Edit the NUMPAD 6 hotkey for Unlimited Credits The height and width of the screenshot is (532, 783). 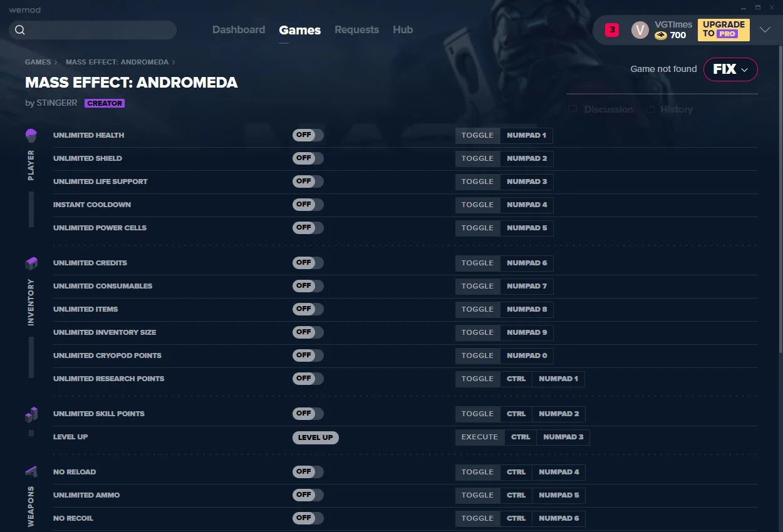pos(527,263)
